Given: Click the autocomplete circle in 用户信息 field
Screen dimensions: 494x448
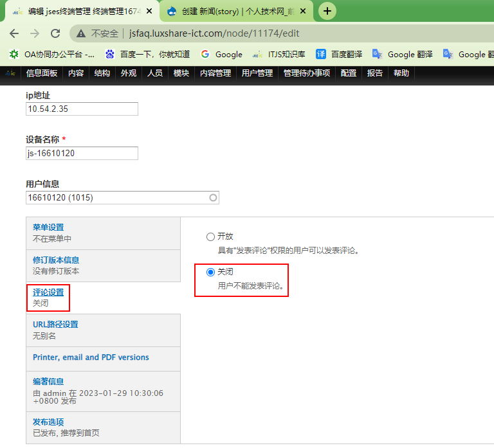Looking at the screenshot, I should point(213,198).
